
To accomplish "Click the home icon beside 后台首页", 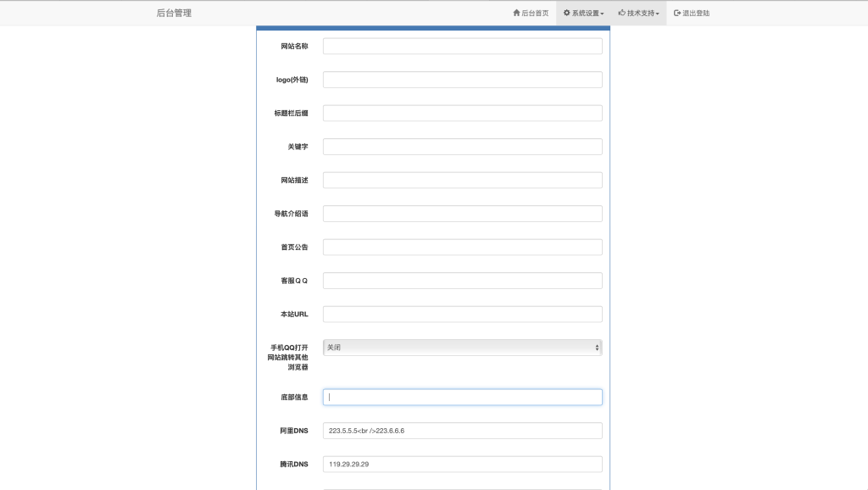I will coord(517,13).
